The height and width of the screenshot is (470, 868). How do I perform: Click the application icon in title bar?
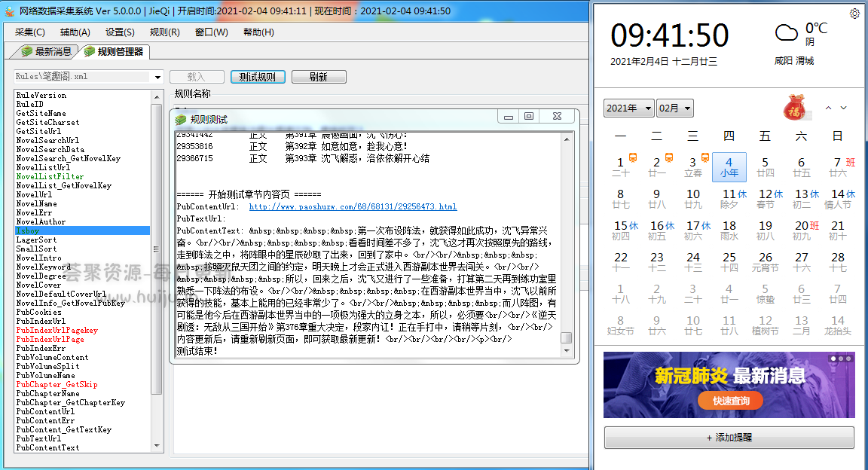[9, 11]
